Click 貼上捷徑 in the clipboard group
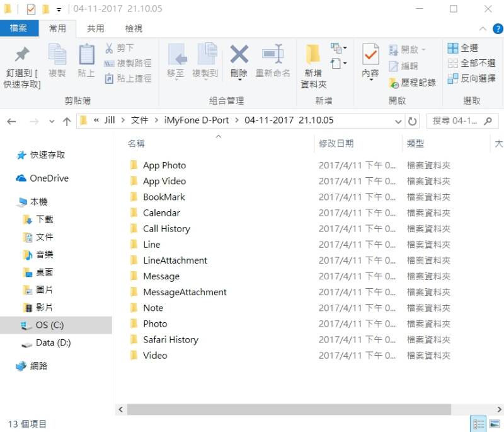 tap(128, 78)
